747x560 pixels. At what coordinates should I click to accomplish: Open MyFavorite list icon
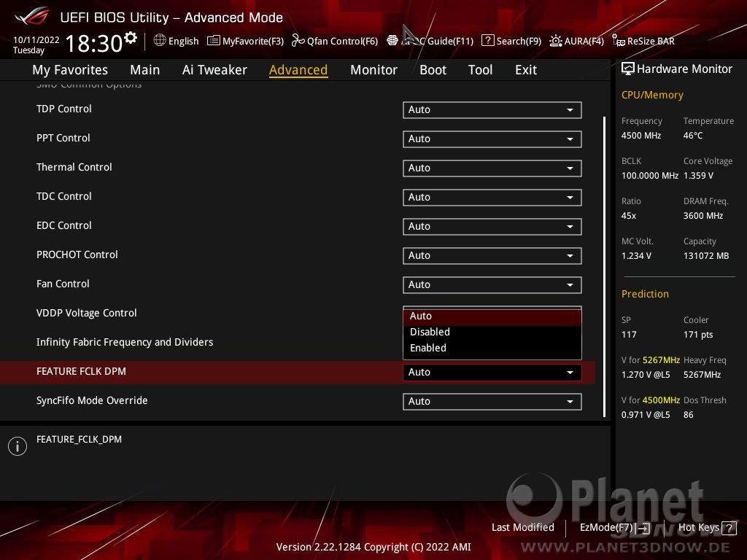pyautogui.click(x=214, y=41)
